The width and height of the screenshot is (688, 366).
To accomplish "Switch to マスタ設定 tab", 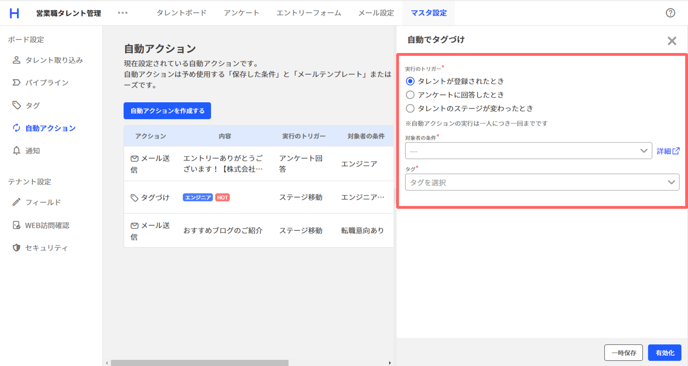I will coord(429,13).
